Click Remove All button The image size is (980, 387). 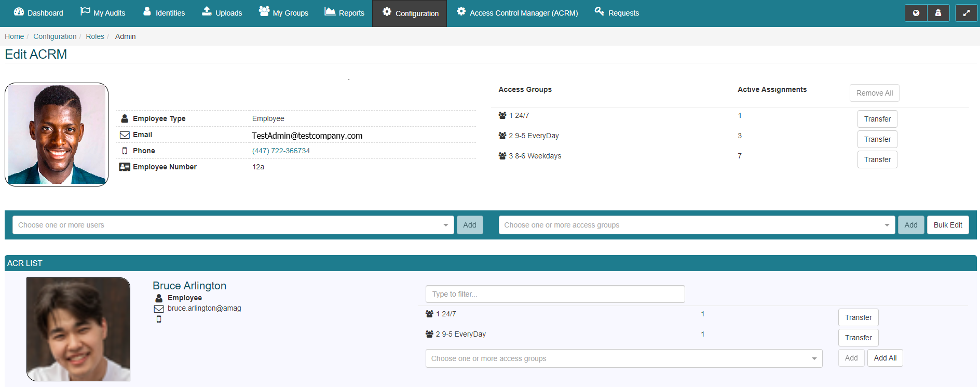(875, 93)
